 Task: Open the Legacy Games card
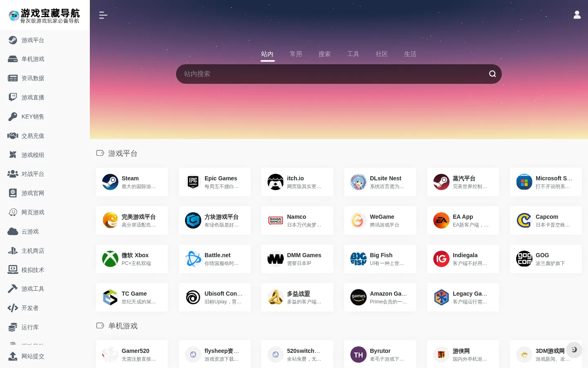point(463,297)
